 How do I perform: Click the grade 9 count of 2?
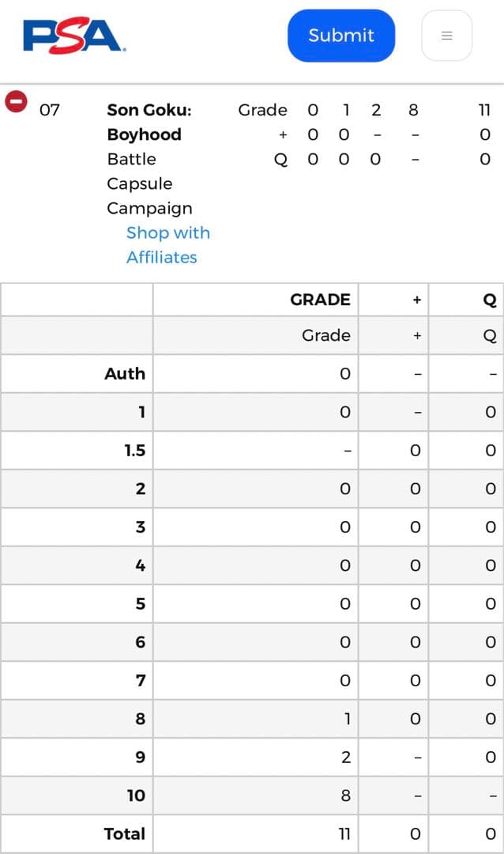pos(345,757)
